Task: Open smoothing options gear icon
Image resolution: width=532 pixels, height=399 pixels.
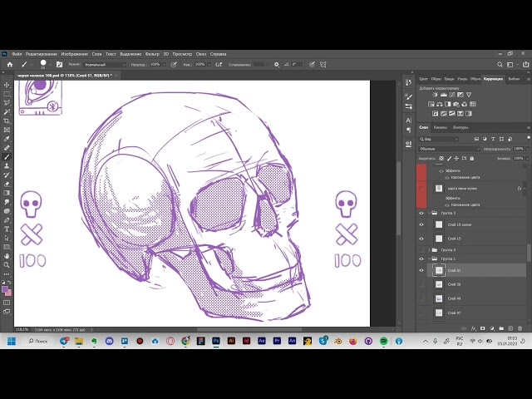Action: tap(277, 65)
